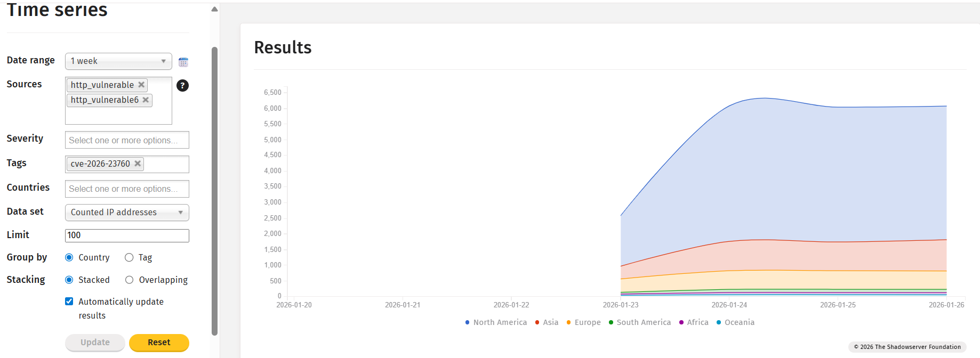Open the Severity options selector
Screen dimensions: 980x358
(x=127, y=140)
